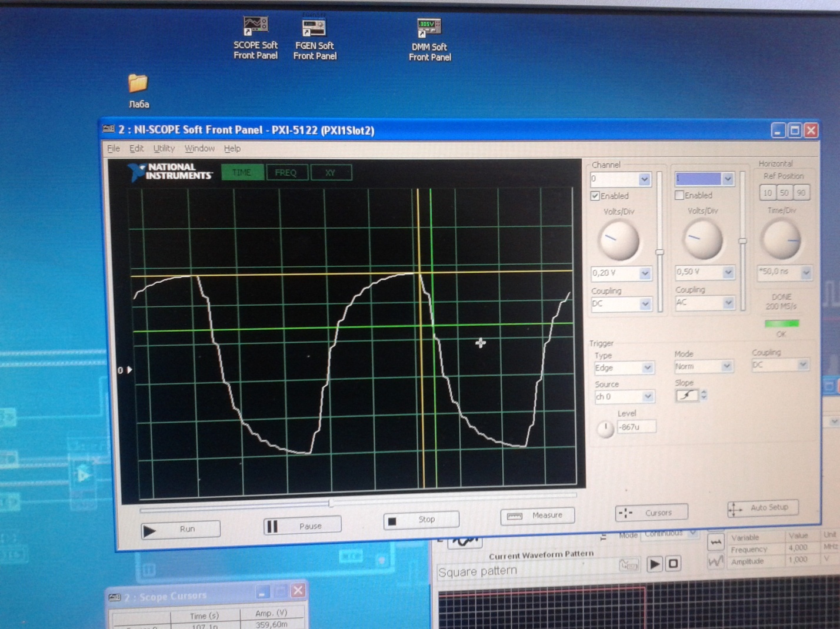Click the stop square button in FGEN window
This screenshot has height=629, width=840.
(674, 564)
